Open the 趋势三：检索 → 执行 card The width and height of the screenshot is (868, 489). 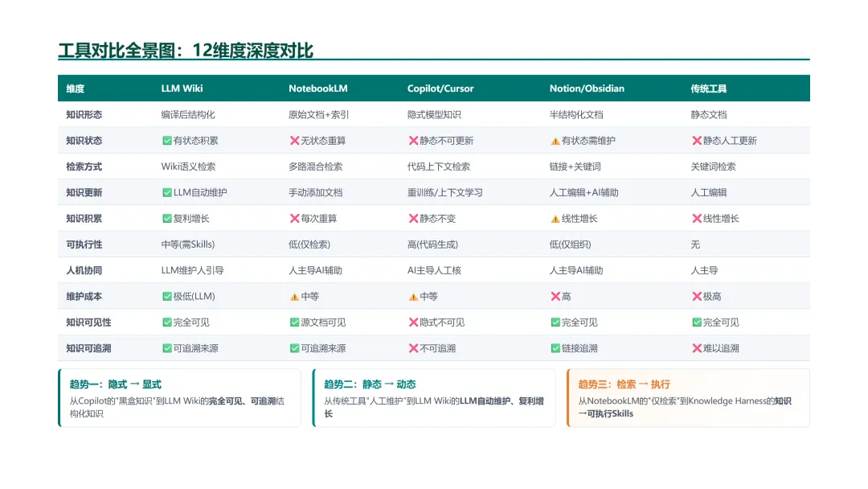click(x=688, y=398)
